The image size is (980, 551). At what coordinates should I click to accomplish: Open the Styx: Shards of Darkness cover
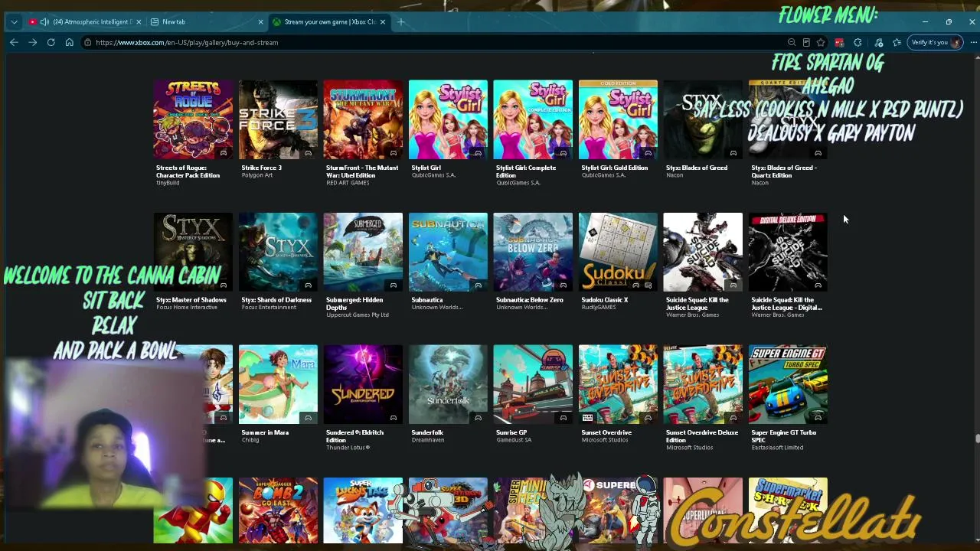[x=278, y=253]
